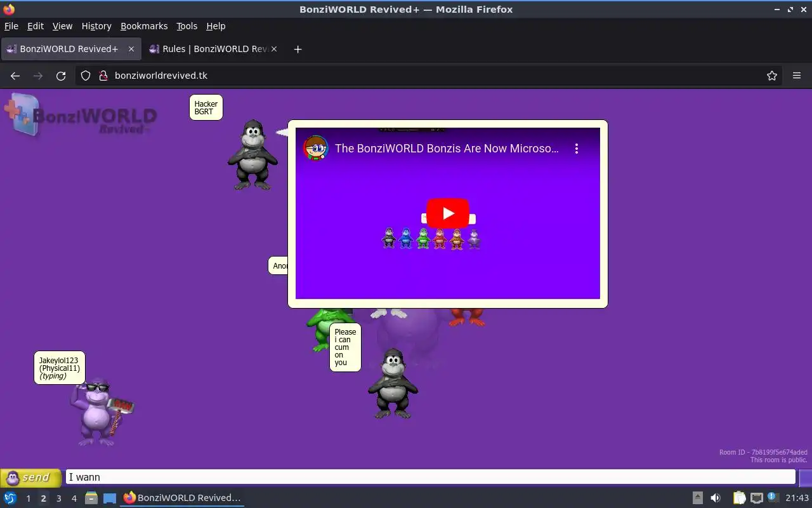Go back to previous page
Image resolution: width=812 pixels, height=508 pixels.
pyautogui.click(x=15, y=76)
